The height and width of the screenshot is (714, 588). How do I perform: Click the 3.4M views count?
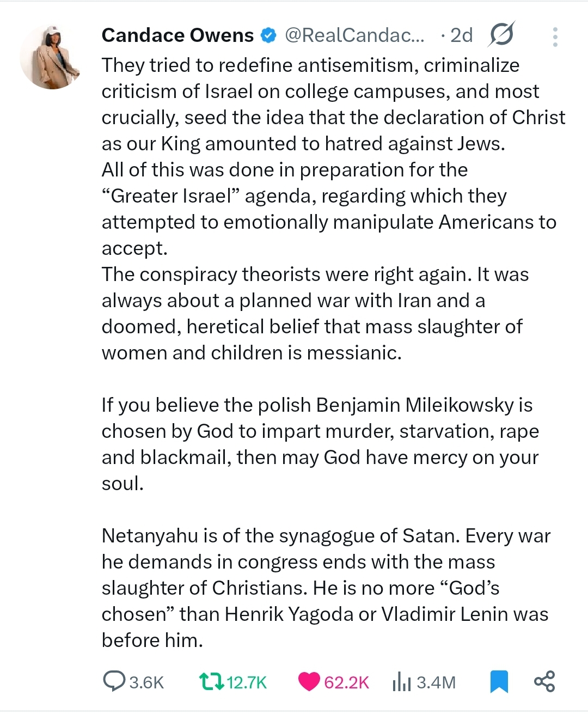(436, 682)
